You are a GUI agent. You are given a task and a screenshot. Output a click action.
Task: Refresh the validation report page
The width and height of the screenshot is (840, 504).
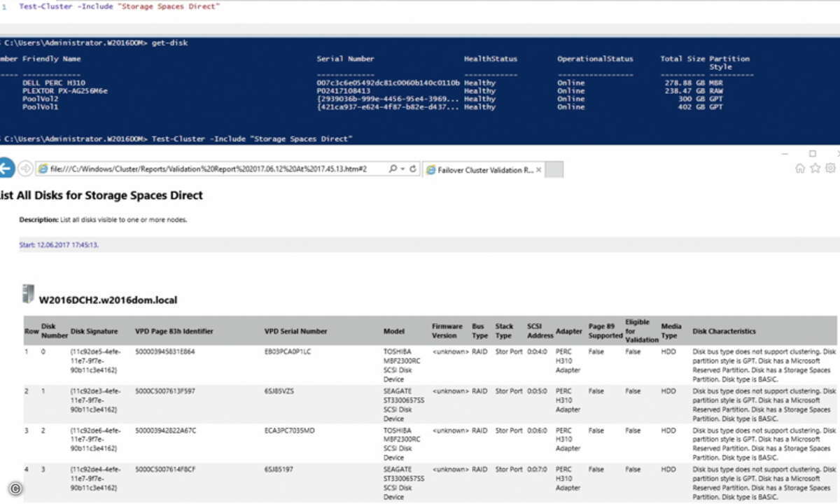[413, 169]
